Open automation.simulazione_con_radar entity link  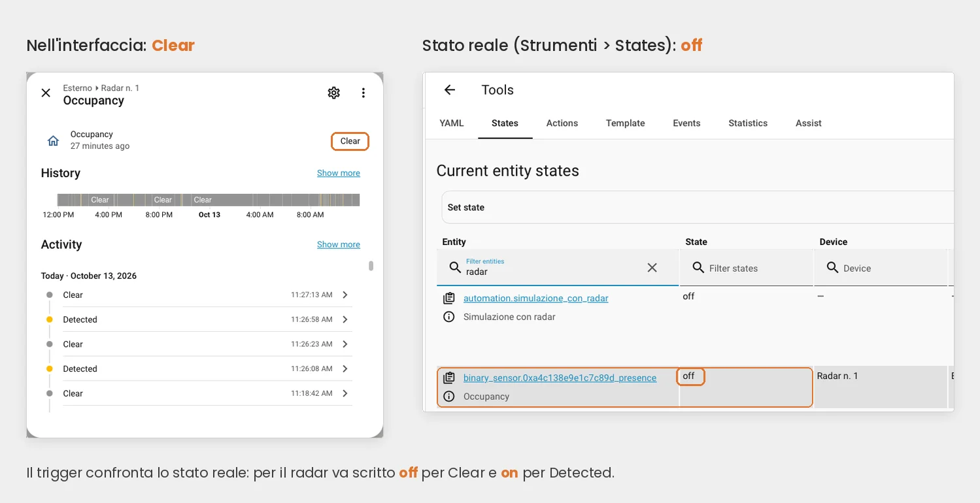536,298
